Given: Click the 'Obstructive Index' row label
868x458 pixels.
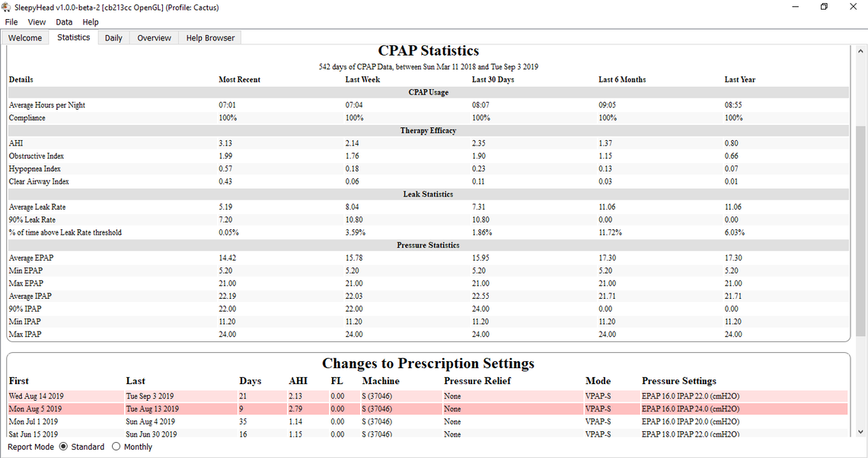Looking at the screenshot, I should tap(36, 156).
